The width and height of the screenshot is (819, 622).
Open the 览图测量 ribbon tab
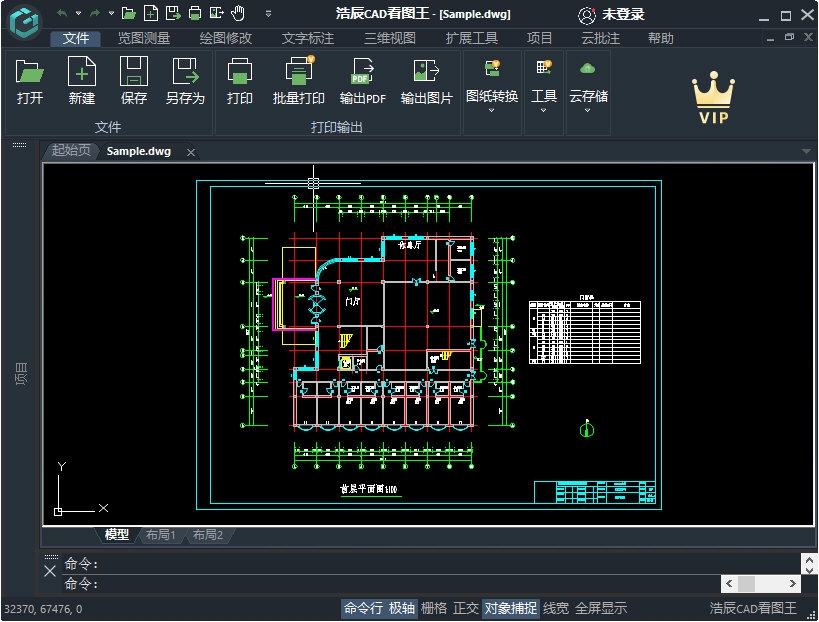click(144, 38)
